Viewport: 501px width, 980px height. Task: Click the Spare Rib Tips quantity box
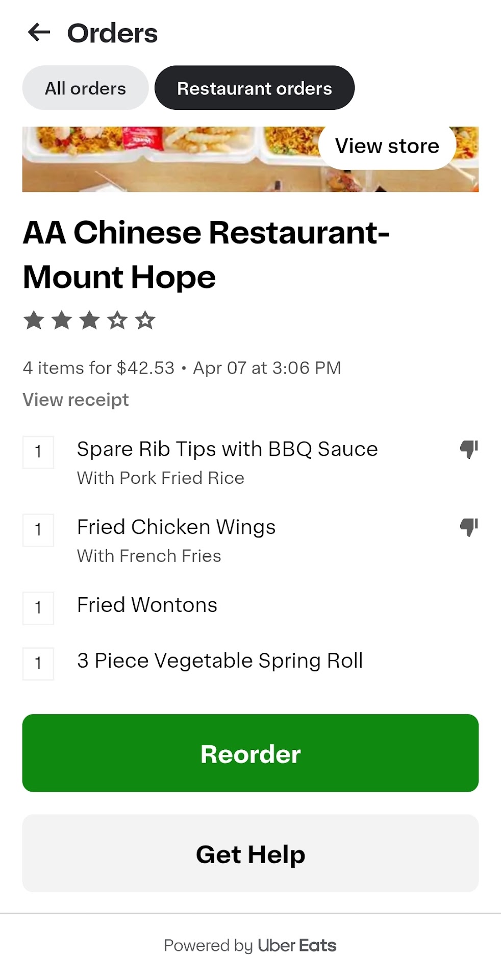tap(38, 452)
